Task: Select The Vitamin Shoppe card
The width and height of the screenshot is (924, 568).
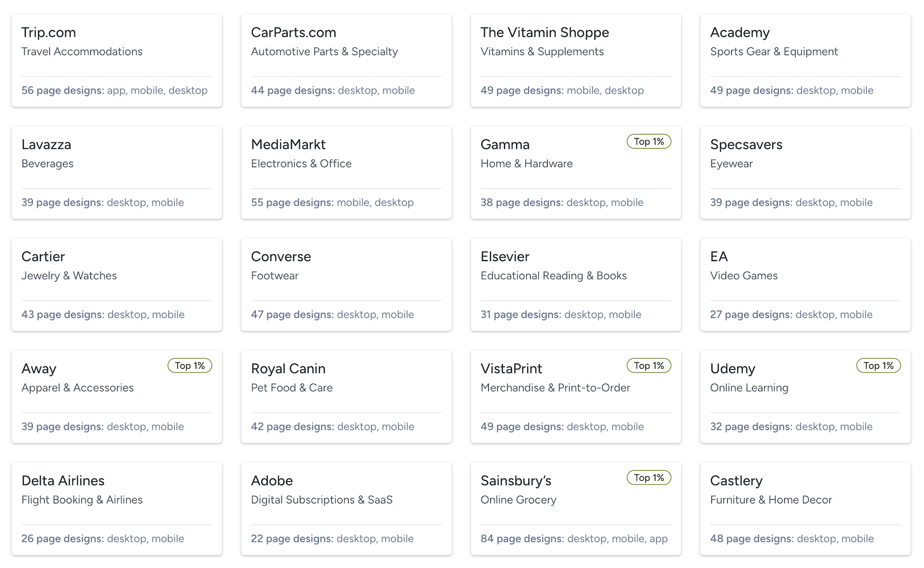Action: tap(575, 60)
